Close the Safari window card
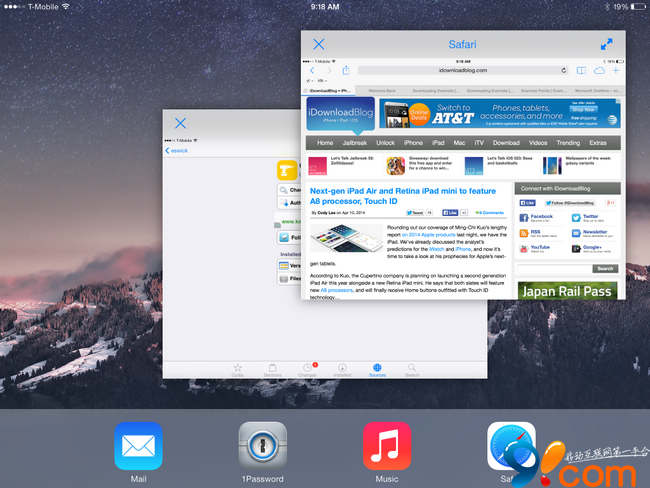Screen dimensions: 650x488 point(319,44)
